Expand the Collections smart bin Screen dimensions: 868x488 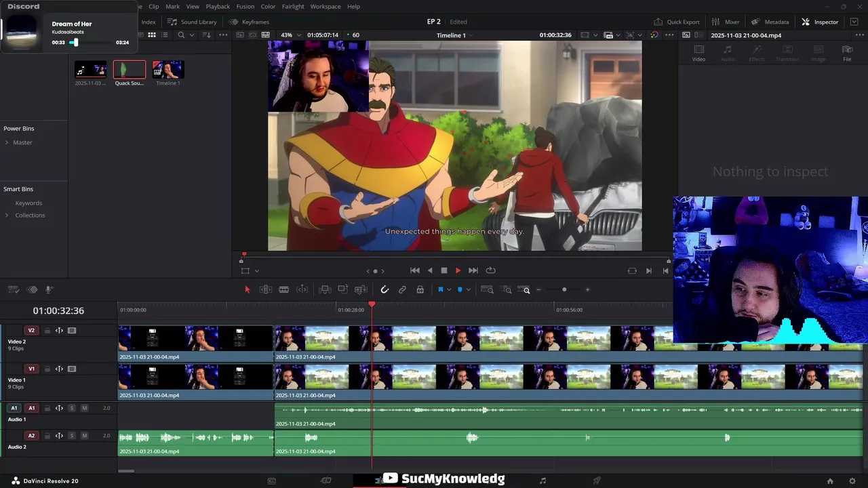click(7, 216)
